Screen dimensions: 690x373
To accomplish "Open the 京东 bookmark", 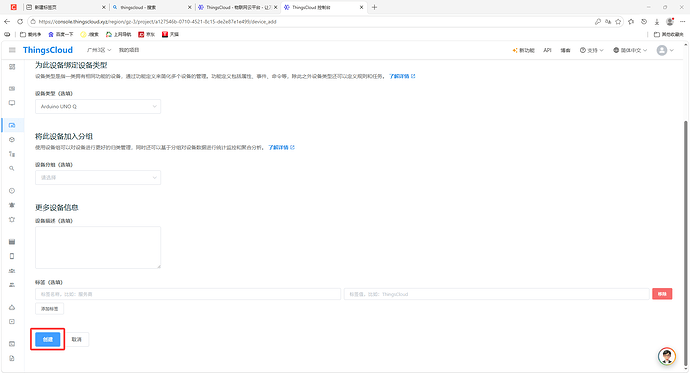I will tap(147, 34).
